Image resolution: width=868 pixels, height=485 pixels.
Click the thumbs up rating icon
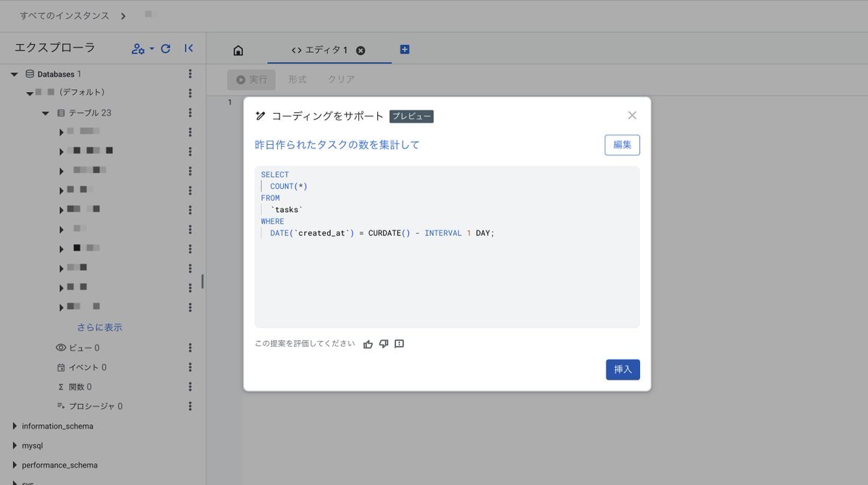(x=368, y=345)
